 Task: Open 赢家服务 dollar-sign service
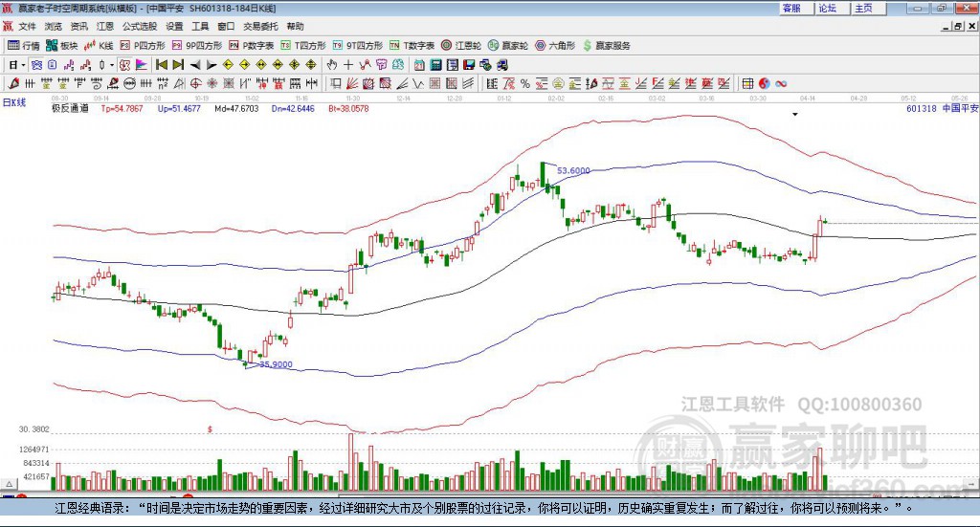click(x=607, y=46)
